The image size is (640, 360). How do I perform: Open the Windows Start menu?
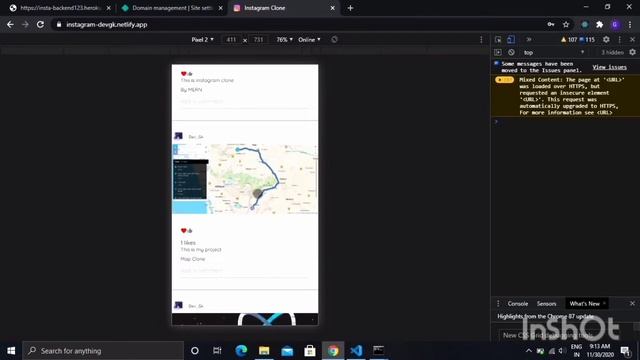coord(11,351)
